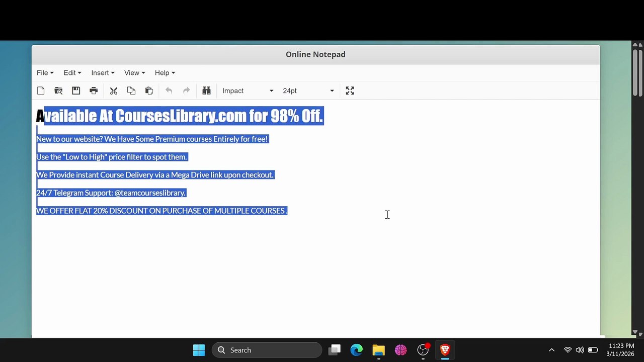Save the note using the floppy disk icon
Screen dimensions: 644x362
tap(76, 90)
